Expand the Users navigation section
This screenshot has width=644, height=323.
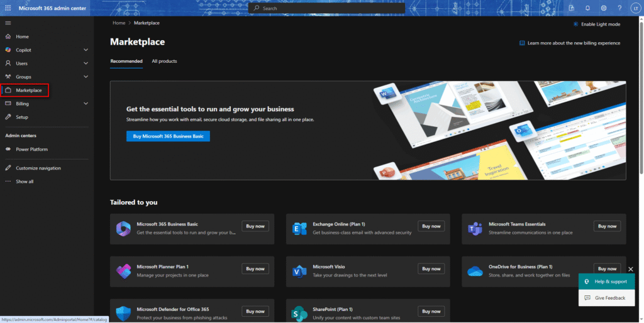(x=86, y=63)
